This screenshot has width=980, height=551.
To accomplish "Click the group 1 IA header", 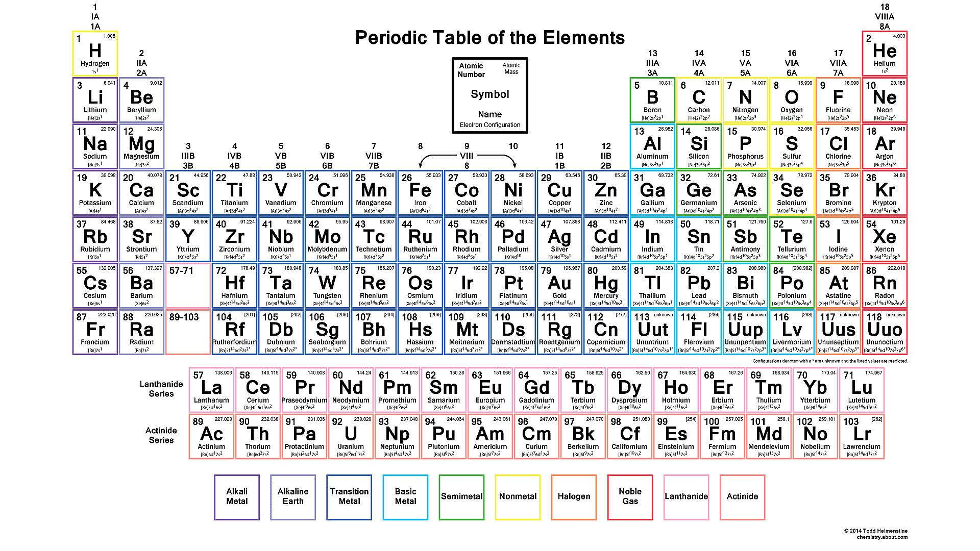I will [95, 17].
